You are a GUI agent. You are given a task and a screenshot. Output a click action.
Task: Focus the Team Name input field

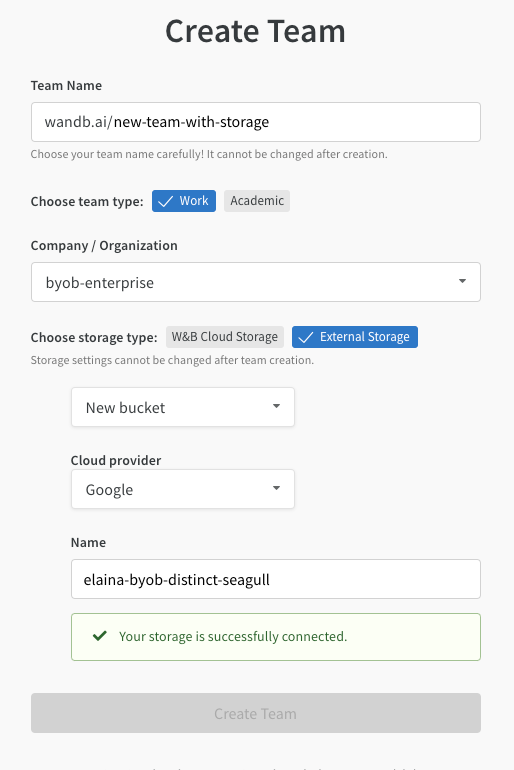coord(256,122)
